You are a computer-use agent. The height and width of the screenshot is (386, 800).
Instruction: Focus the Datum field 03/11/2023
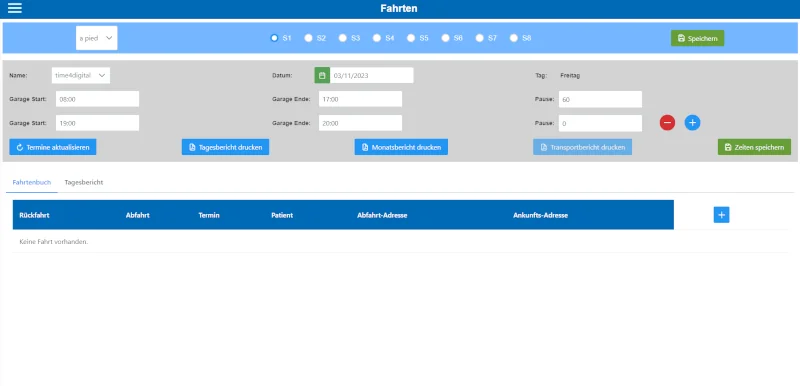(x=371, y=75)
